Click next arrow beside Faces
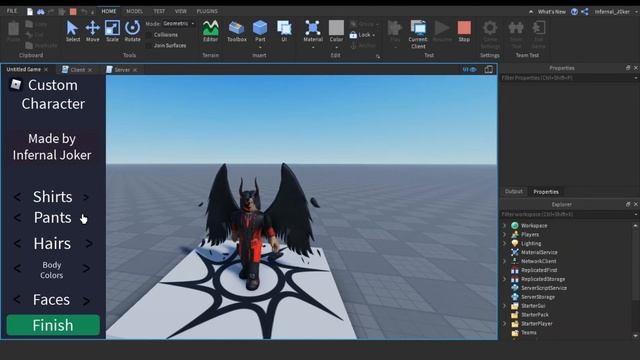This screenshot has height=360, width=640. (86, 301)
